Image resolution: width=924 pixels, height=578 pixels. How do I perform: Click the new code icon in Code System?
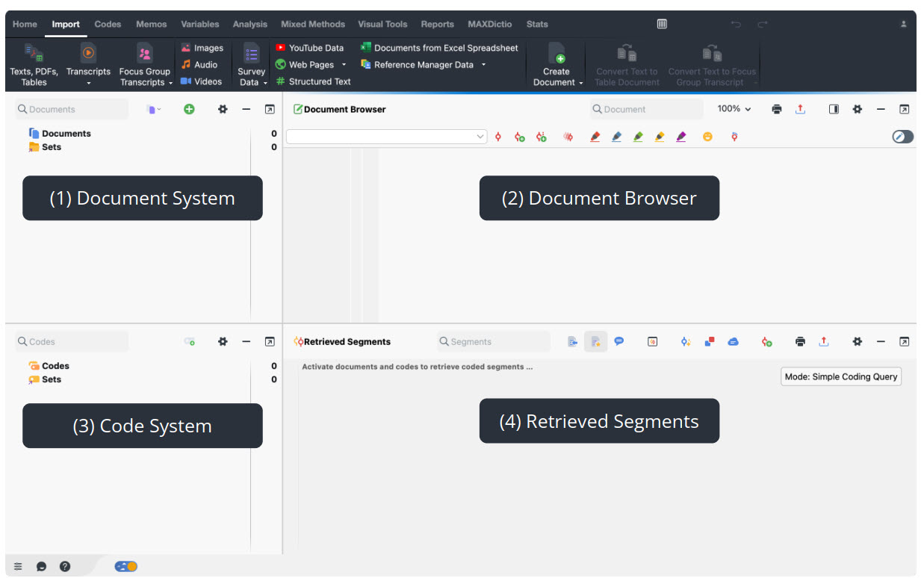click(190, 342)
